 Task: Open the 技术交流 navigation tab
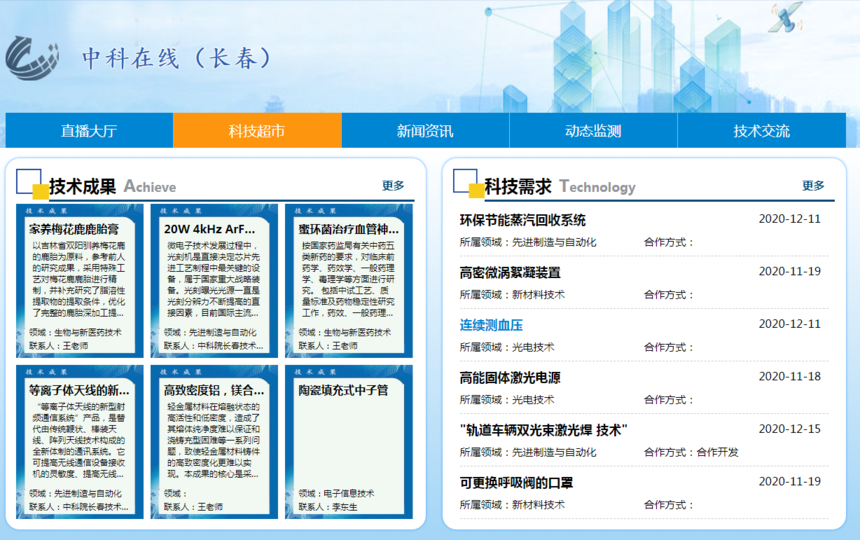click(x=761, y=131)
